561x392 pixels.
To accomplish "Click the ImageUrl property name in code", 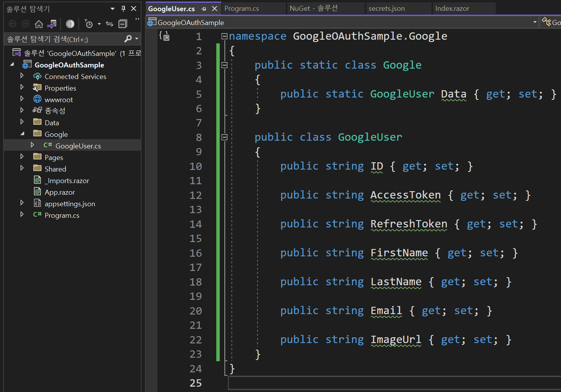I will coord(396,340).
